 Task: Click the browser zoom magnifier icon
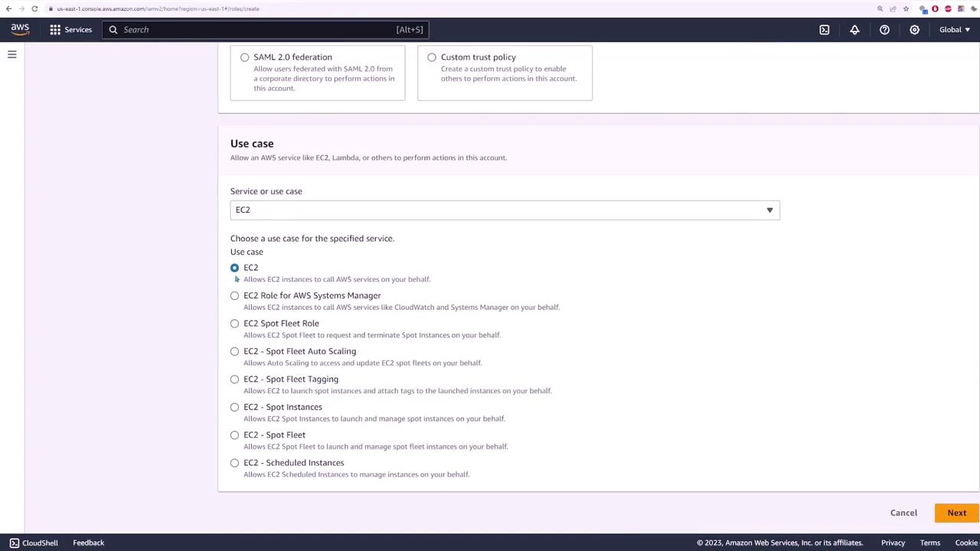click(x=880, y=8)
